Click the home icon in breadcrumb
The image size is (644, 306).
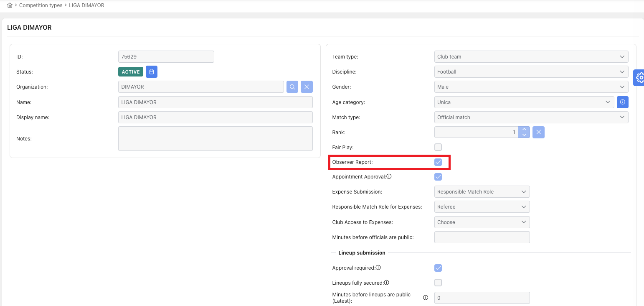(x=10, y=5)
